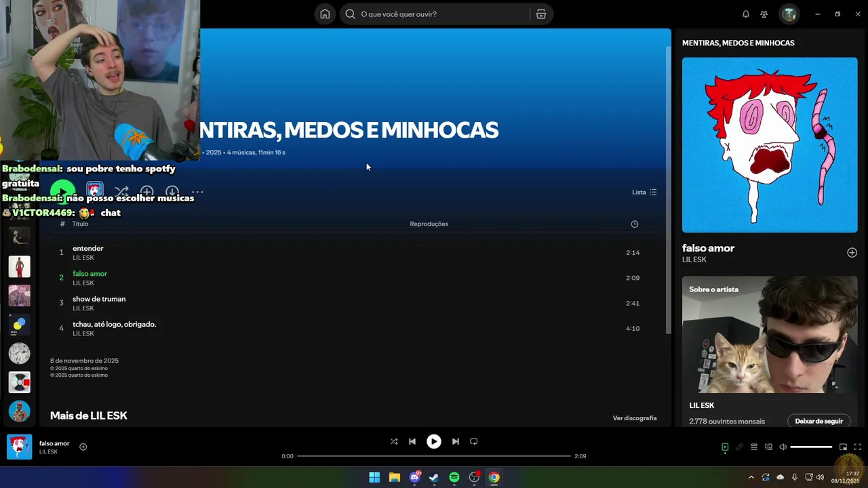Open Steam from the taskbar
Screen dimensions: 868x488
tap(434, 477)
